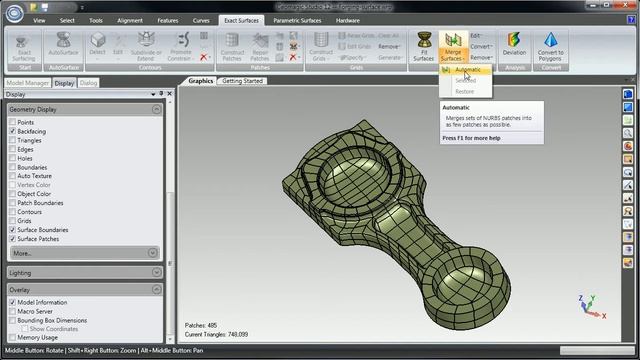The width and height of the screenshot is (640, 360).
Task: Open the Display panel options arrow
Action: coord(153,94)
